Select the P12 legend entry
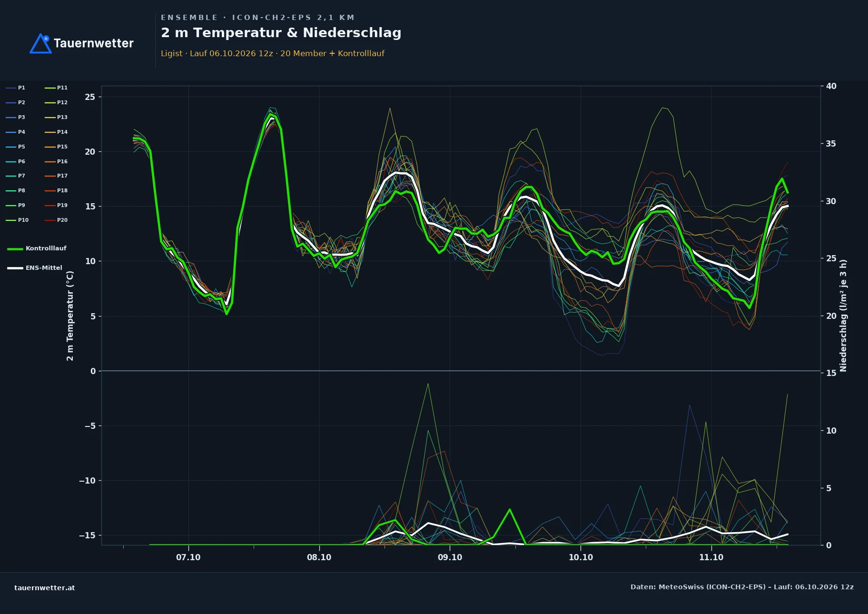Screen dimensions: 868x614 pos(56,103)
